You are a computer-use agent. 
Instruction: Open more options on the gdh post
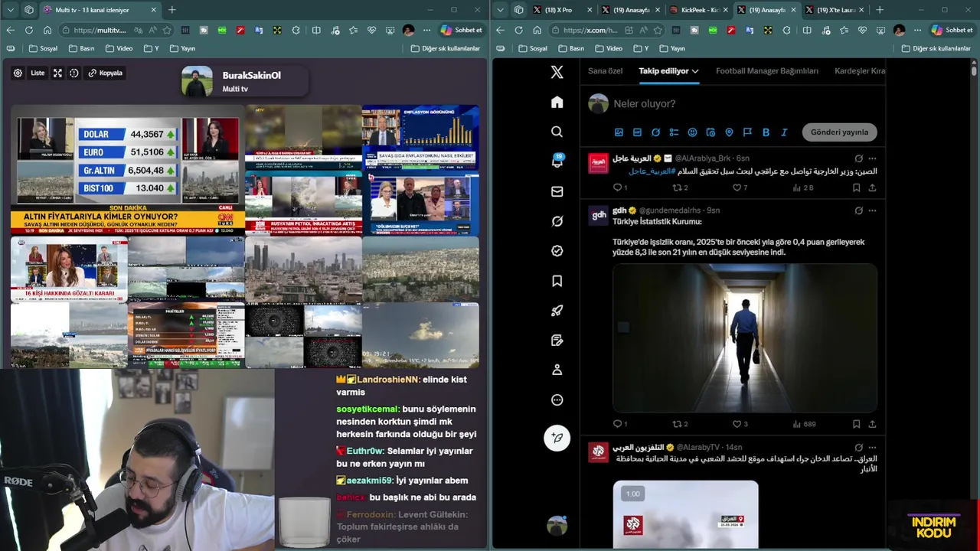tap(872, 210)
